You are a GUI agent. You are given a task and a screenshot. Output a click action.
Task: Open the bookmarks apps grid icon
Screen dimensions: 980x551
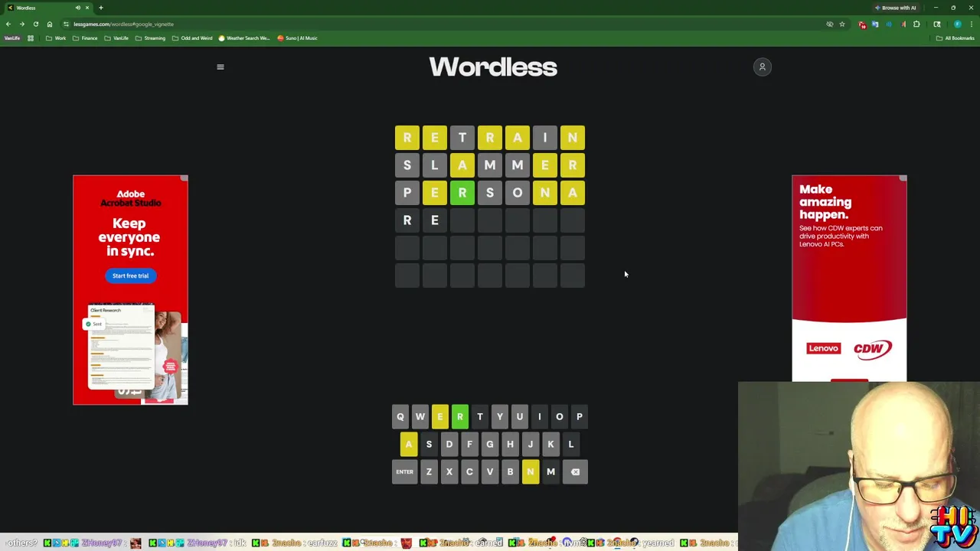31,38
